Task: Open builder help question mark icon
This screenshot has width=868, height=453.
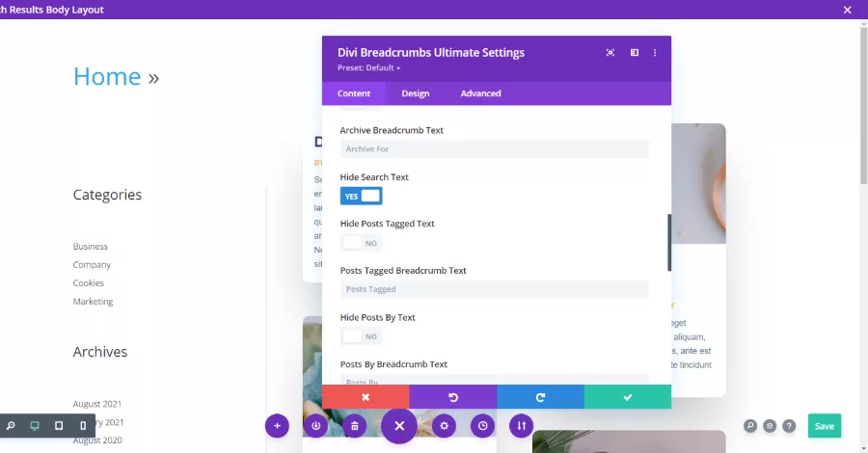Action: coord(789,426)
